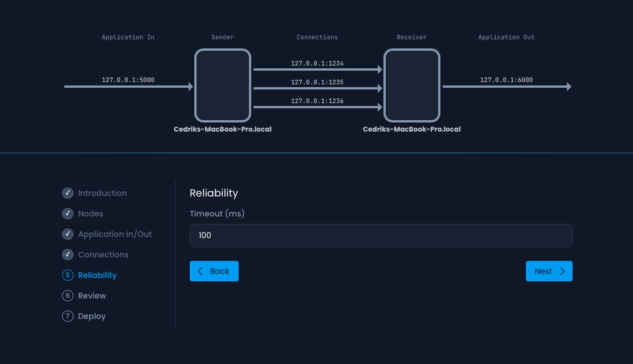Viewport: 633px width, 364px height.
Task: Open the Nodes step
Action: (91, 214)
